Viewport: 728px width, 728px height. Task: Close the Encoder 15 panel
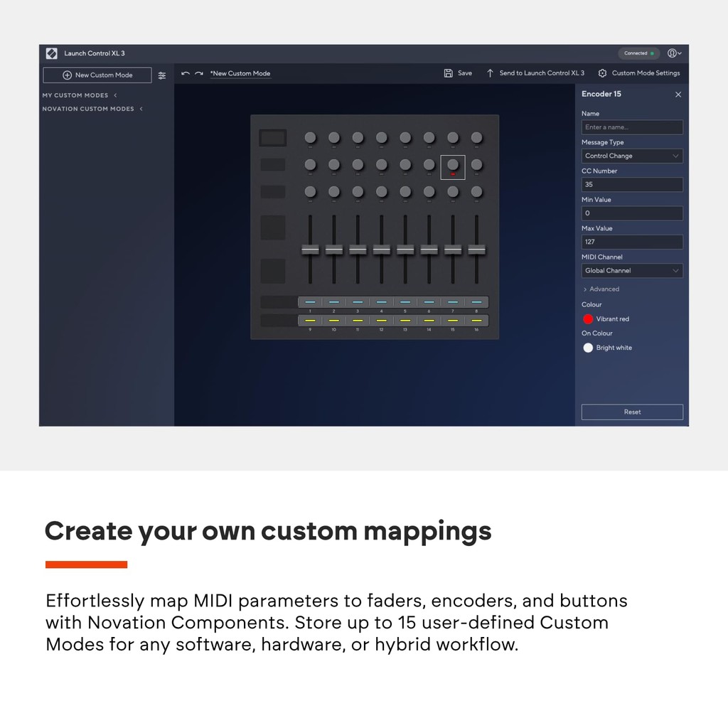[678, 95]
